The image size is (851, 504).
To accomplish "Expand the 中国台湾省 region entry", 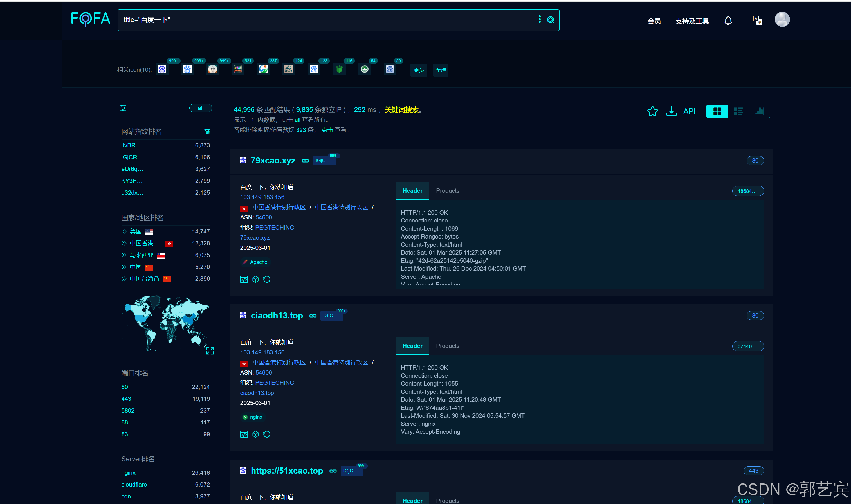I will pyautogui.click(x=124, y=279).
